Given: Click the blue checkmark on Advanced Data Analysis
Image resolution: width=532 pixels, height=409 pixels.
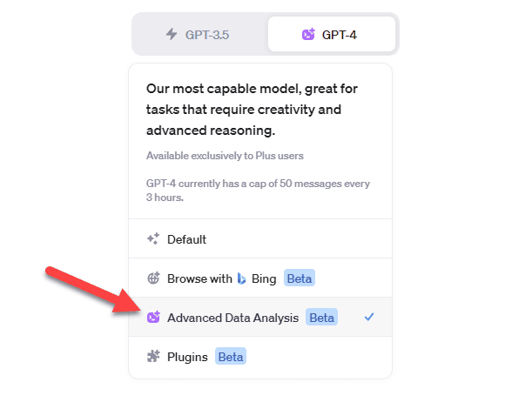Looking at the screenshot, I should pyautogui.click(x=369, y=317).
